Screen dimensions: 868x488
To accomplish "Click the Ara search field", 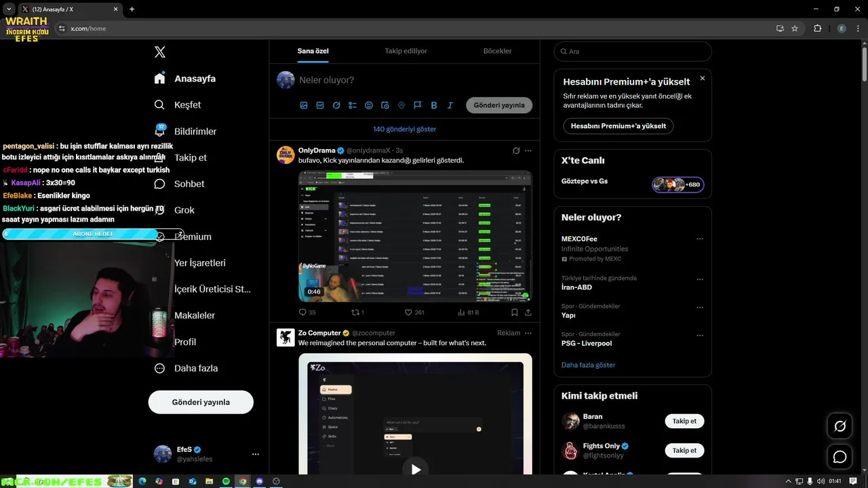I will [x=633, y=52].
